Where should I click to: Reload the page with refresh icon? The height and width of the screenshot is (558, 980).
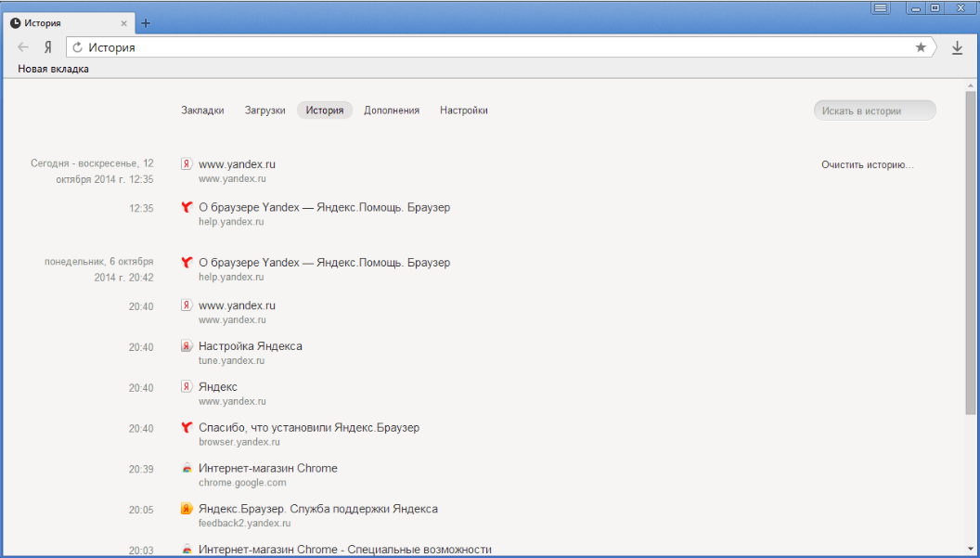tap(78, 47)
